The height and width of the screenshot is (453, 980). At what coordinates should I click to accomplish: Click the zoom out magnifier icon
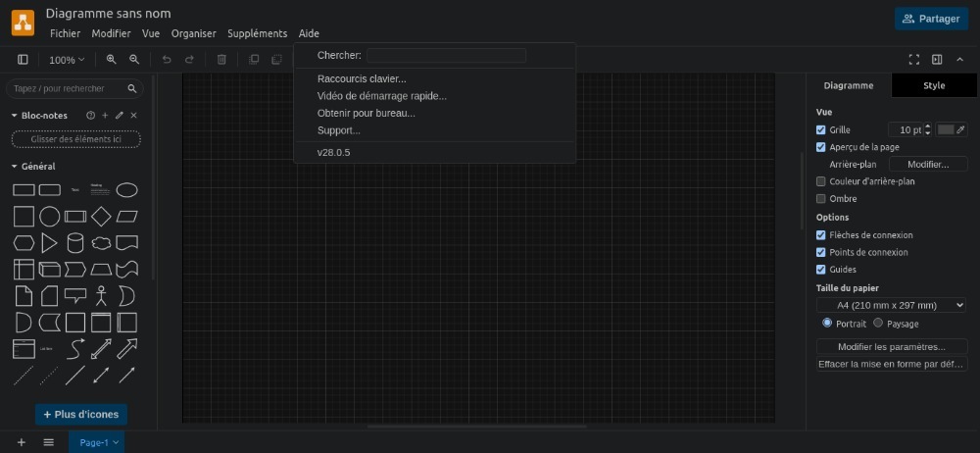134,60
